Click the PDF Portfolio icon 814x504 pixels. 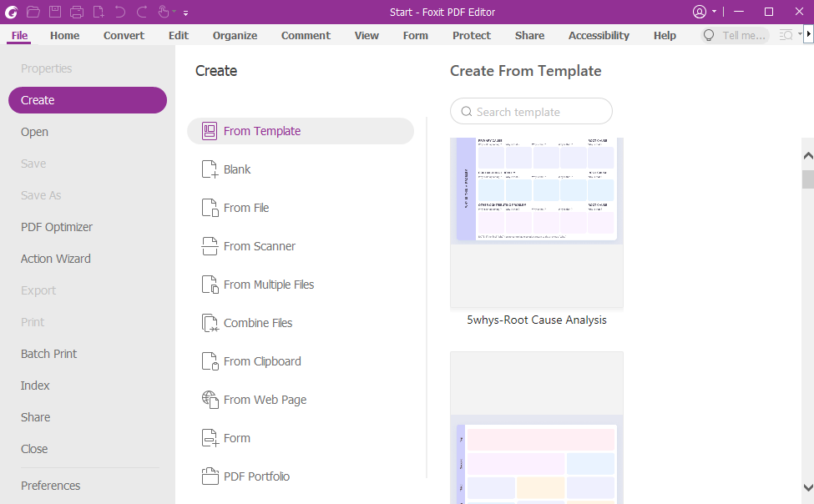click(210, 476)
